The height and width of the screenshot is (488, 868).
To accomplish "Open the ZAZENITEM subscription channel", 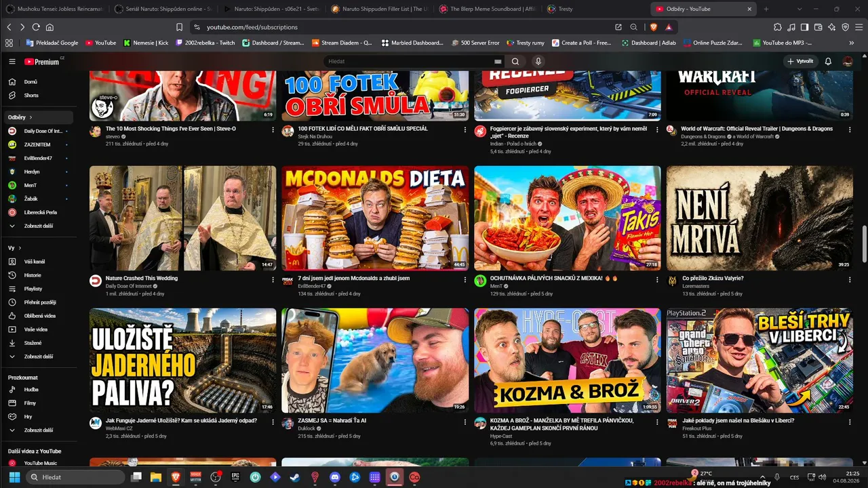I will pos(39,144).
